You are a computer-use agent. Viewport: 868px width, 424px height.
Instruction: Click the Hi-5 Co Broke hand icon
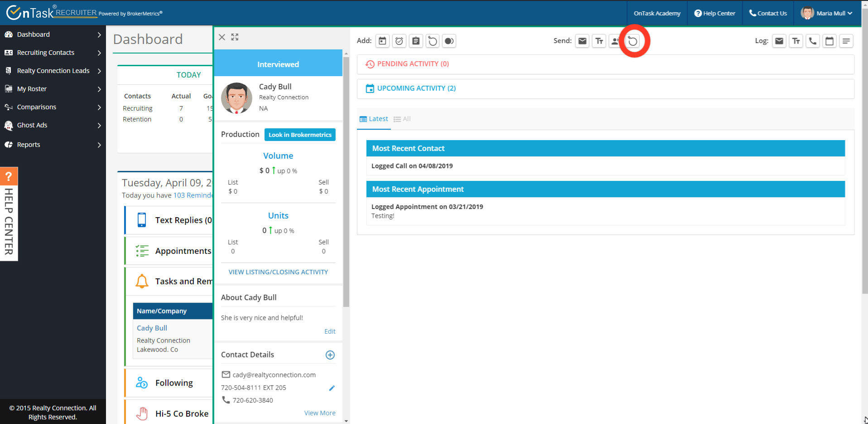point(142,414)
